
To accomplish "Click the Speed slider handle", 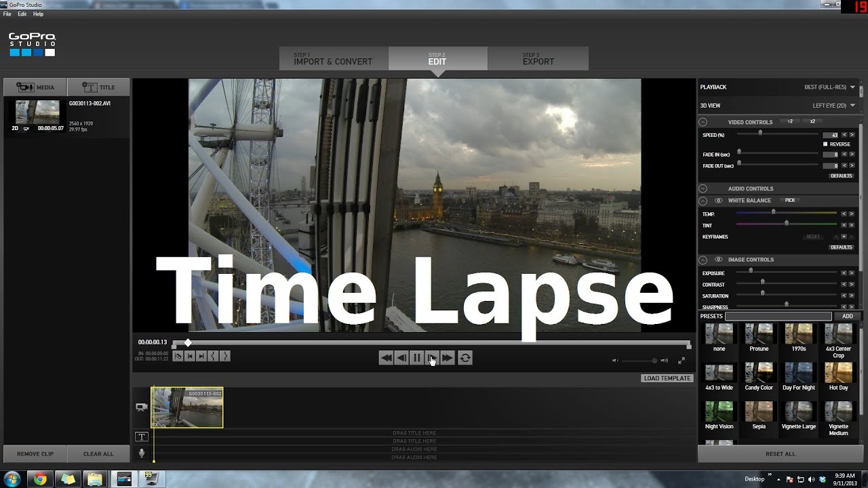I will [760, 133].
